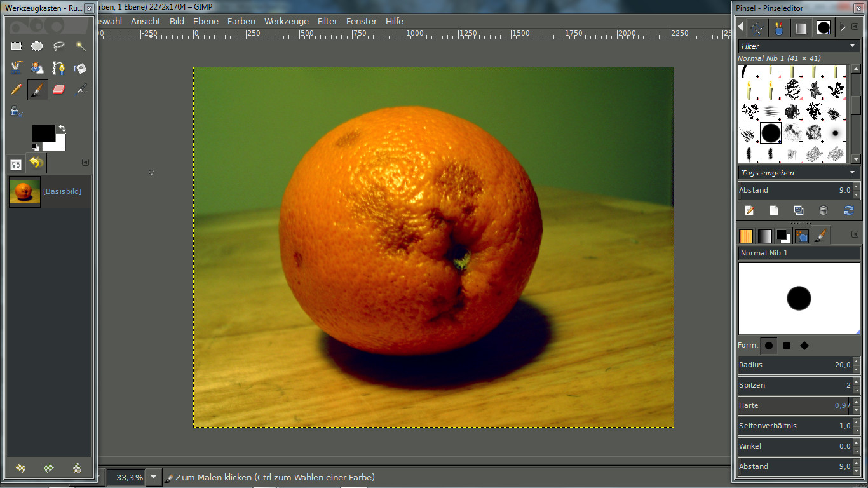Open the Hilfe menu

tap(394, 21)
